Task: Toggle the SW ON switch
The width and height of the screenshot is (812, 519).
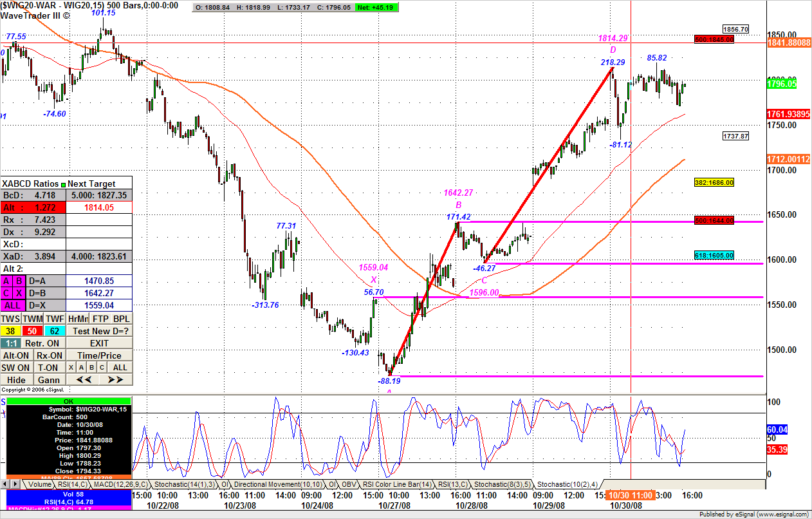Action: pos(17,368)
